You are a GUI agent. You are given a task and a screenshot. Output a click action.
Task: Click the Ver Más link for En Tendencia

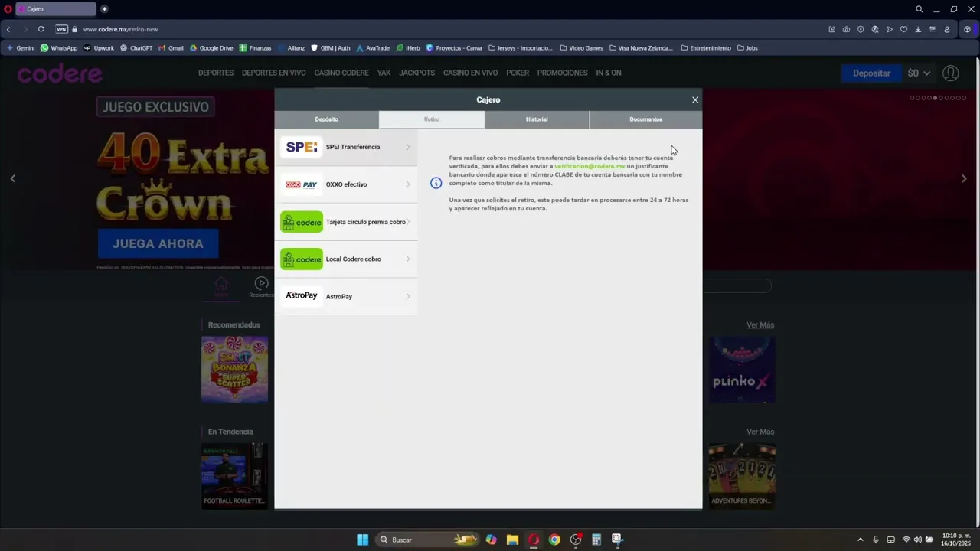(760, 432)
